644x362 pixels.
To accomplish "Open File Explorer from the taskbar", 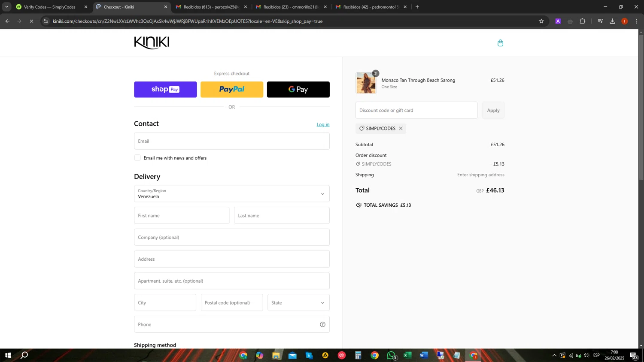I will click(x=276, y=355).
